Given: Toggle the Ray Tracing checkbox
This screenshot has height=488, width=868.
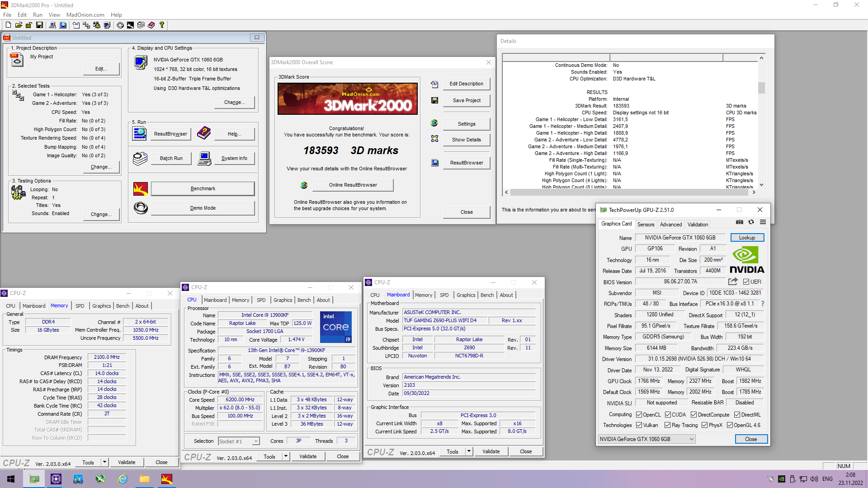Looking at the screenshot, I should point(668,425).
